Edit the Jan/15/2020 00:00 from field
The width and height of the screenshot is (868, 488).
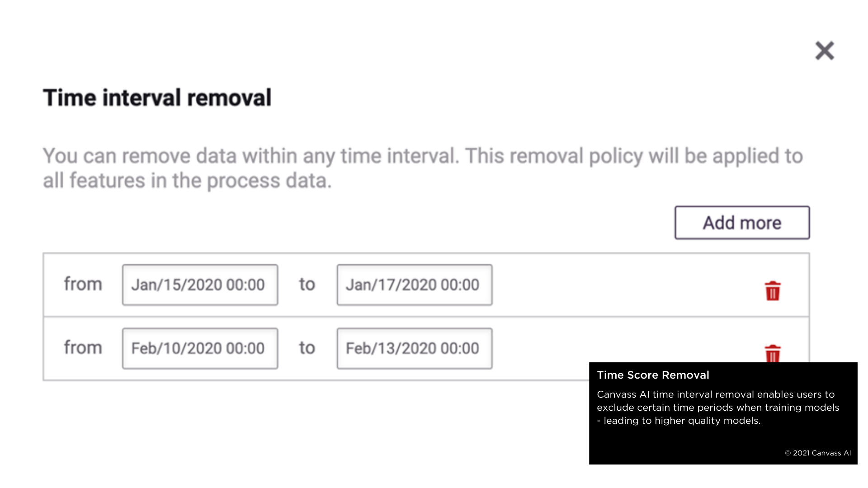pyautogui.click(x=200, y=285)
